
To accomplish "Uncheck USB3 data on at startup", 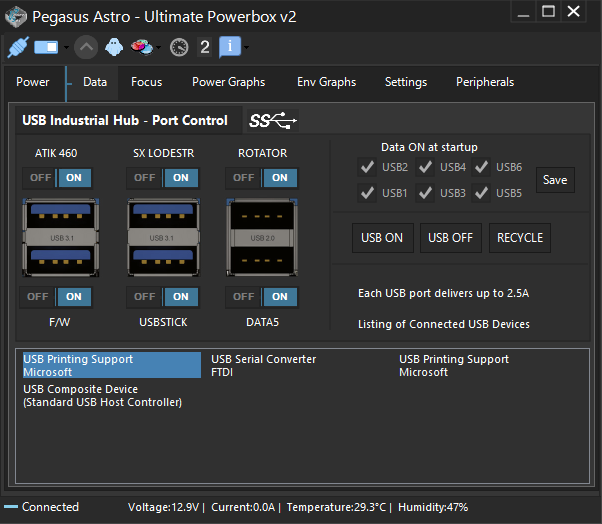I will tap(425, 193).
